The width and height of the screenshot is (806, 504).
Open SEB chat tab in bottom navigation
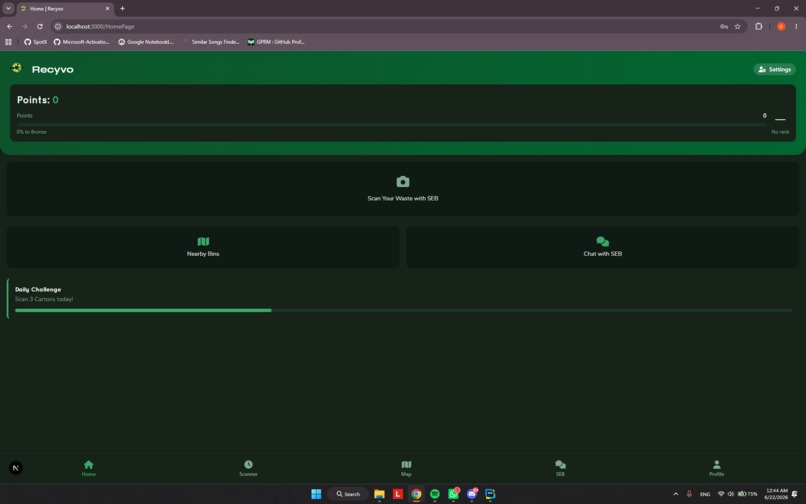click(560, 468)
